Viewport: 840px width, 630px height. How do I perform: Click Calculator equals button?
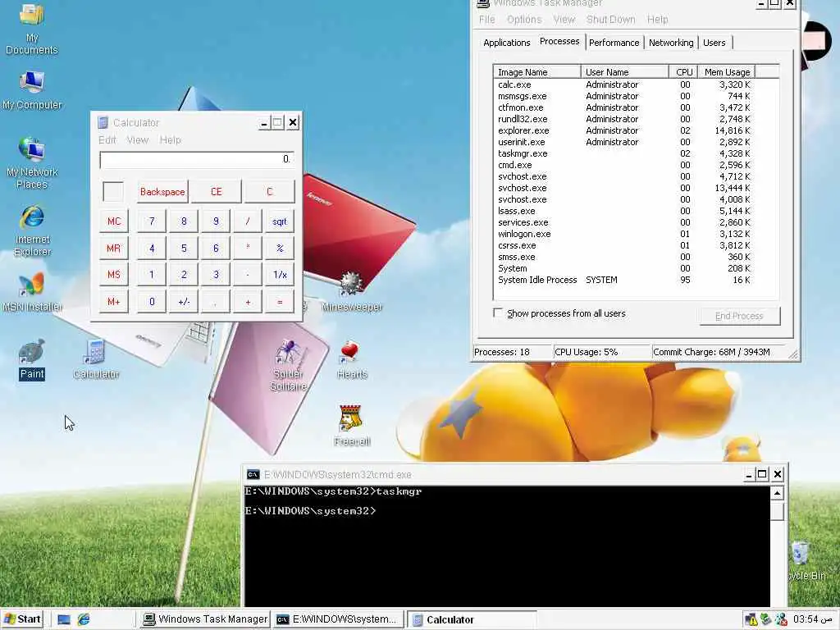click(x=280, y=302)
